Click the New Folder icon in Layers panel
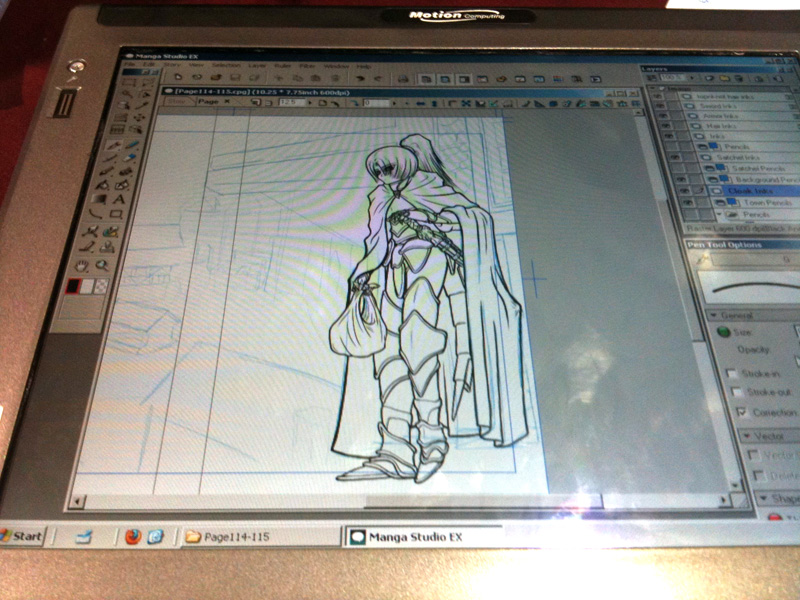Viewport: 800px width, 600px height. [724, 78]
